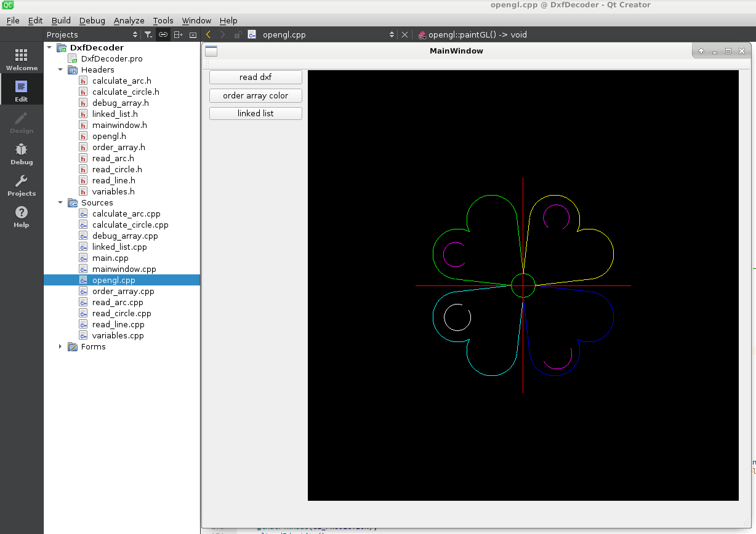Select debug_array.h in tree

(x=120, y=103)
